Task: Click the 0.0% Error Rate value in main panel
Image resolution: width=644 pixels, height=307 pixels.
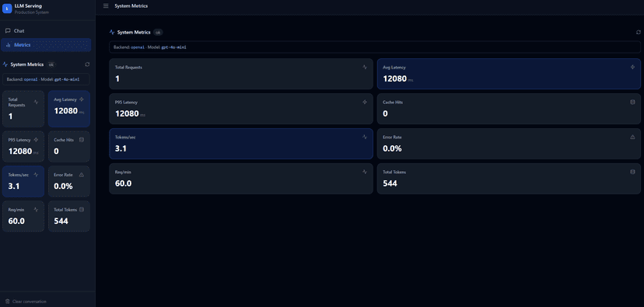Action: pos(392,148)
